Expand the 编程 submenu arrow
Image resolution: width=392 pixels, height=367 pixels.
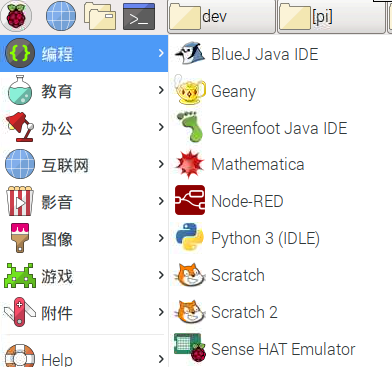tap(161, 53)
